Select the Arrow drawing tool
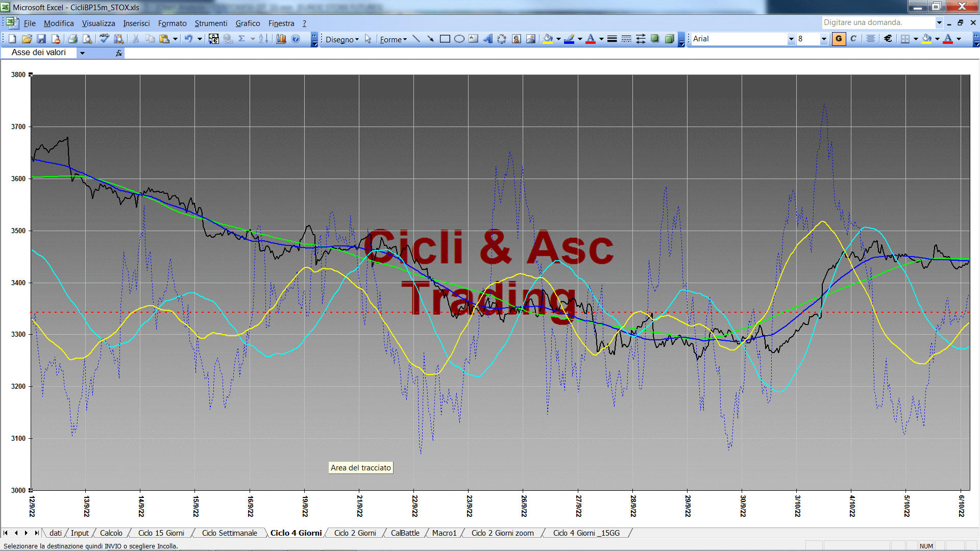 [x=430, y=39]
